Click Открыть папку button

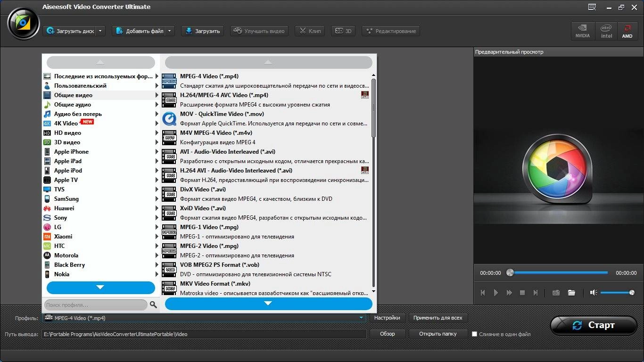tap(438, 334)
